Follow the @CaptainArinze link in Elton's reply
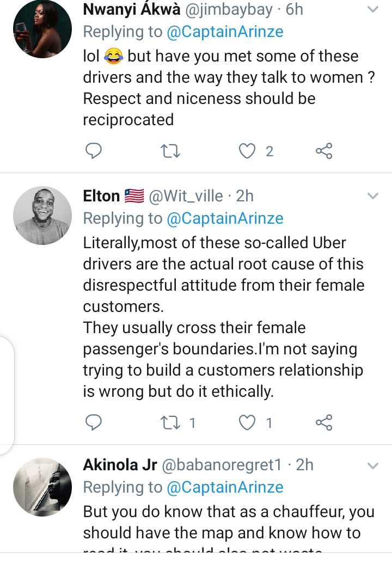Image resolution: width=392 pixels, height=565 pixels. coord(225,218)
